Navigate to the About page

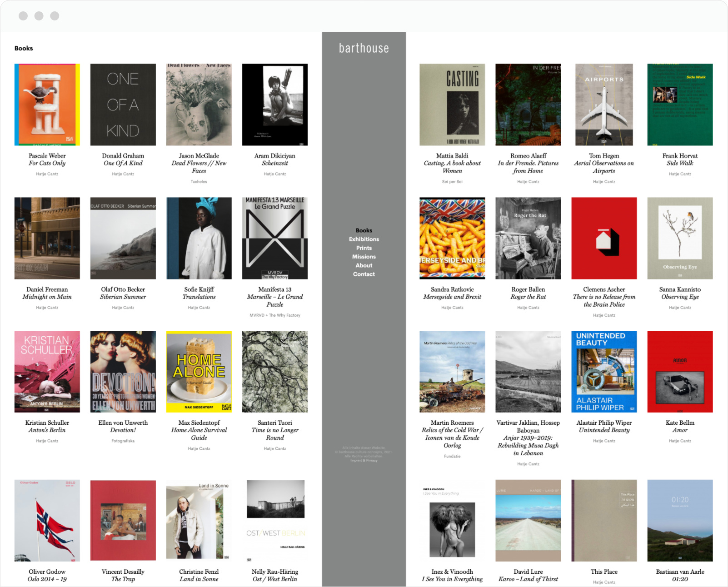(x=364, y=265)
